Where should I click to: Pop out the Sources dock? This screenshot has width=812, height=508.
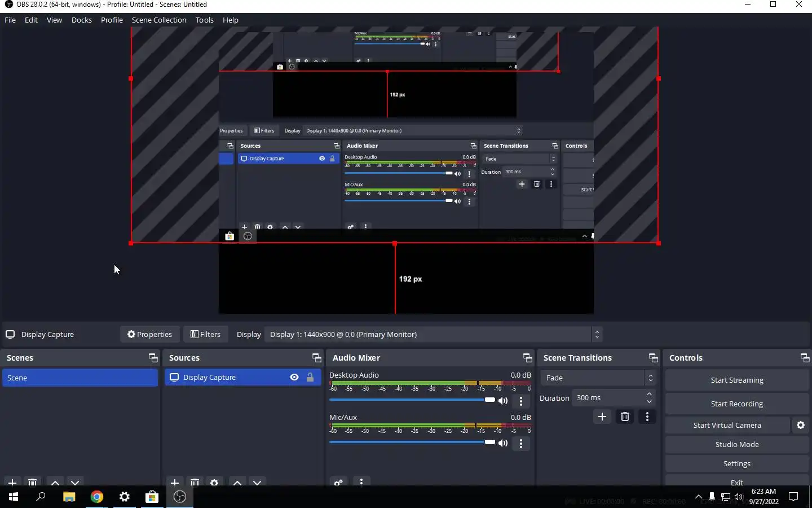point(316,358)
